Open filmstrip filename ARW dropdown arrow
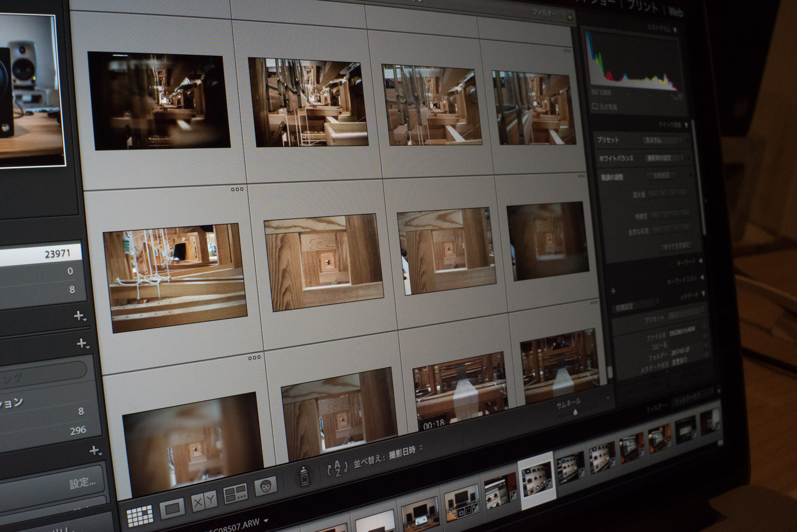 (x=266, y=521)
